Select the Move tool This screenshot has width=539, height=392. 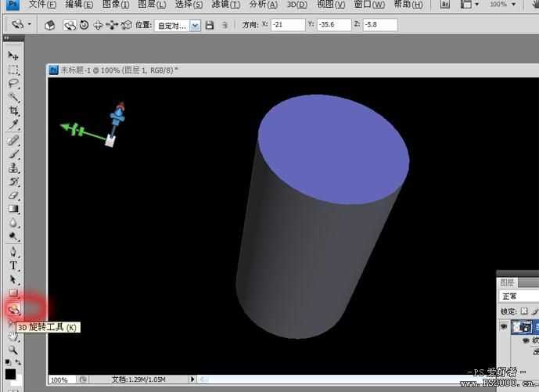tap(13, 56)
